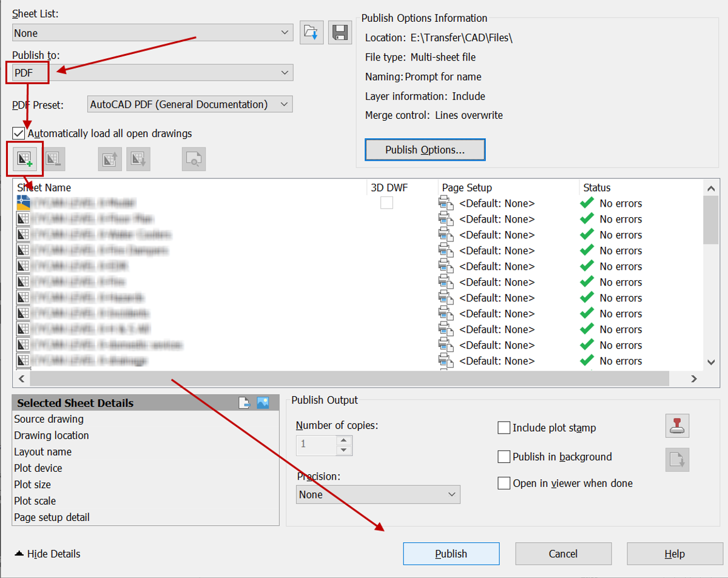Increase Number of copies with the up arrow

(x=343, y=441)
